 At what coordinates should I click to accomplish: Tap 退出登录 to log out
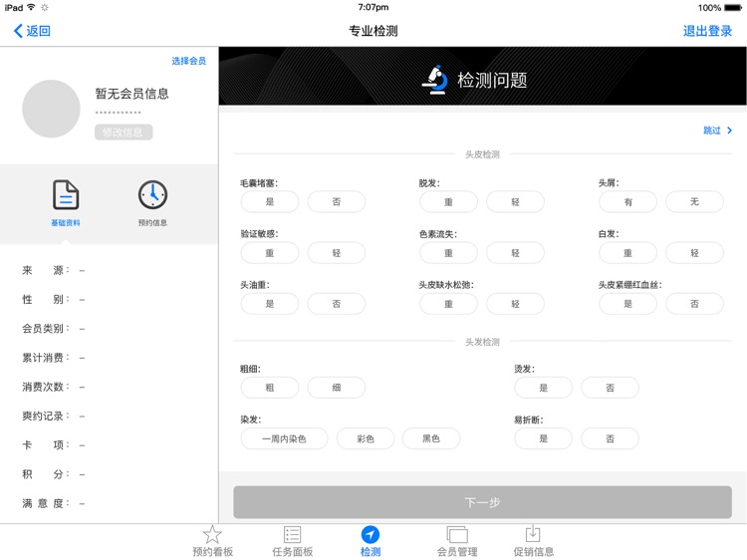coord(707,31)
